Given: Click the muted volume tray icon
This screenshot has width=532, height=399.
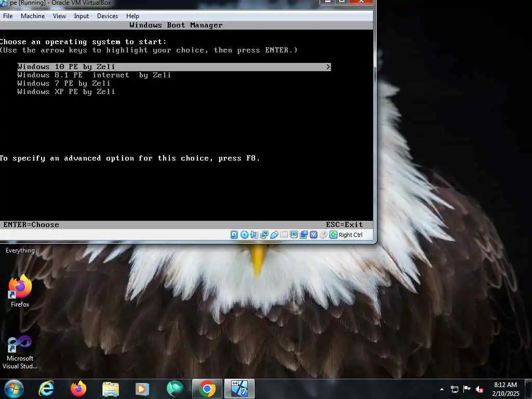Looking at the screenshot, I should [x=480, y=389].
